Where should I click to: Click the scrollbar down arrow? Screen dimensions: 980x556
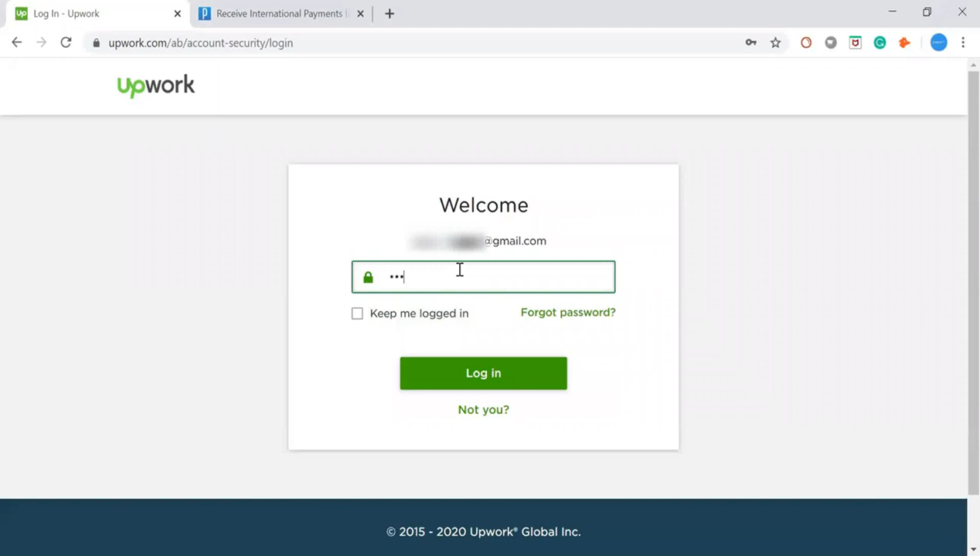(973, 550)
